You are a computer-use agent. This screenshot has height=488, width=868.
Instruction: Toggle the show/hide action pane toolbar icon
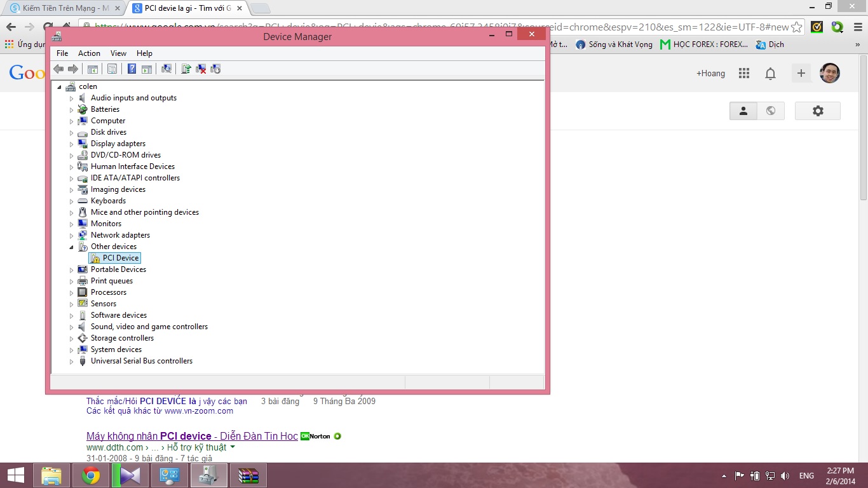(147, 69)
